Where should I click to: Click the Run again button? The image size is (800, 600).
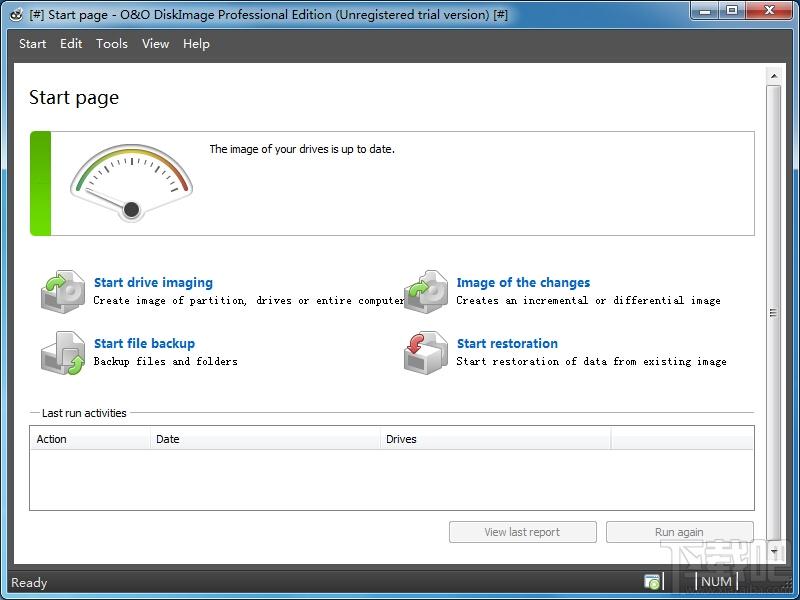[x=680, y=532]
